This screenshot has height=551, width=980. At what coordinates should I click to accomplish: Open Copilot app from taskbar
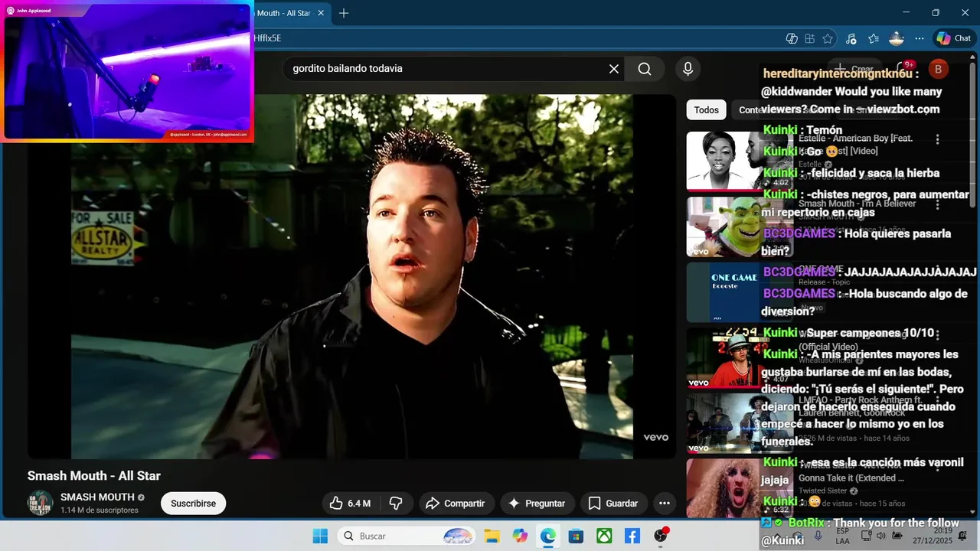coord(520,536)
